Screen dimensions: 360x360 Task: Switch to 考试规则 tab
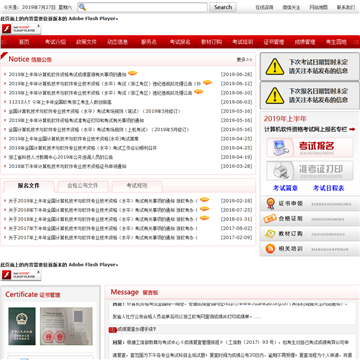(x=137, y=186)
